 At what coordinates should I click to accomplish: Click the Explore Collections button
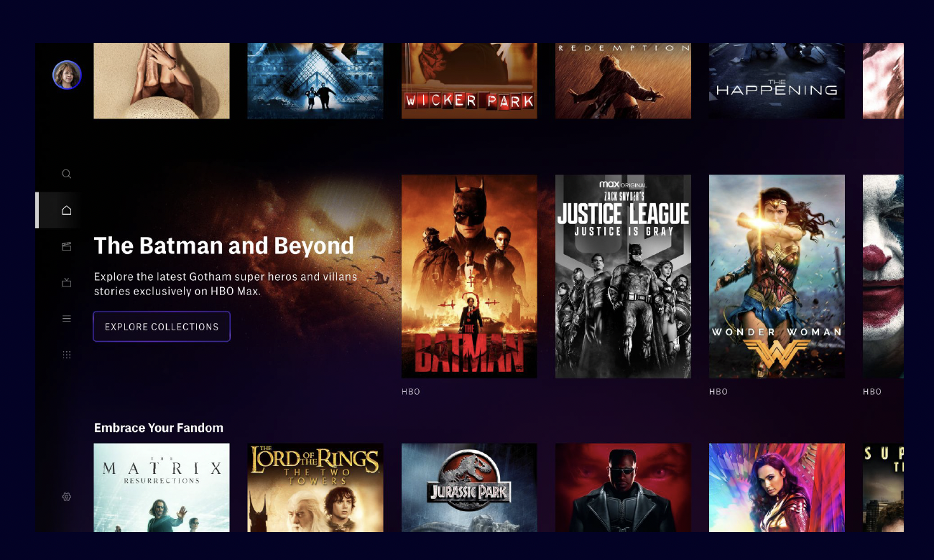tap(161, 326)
